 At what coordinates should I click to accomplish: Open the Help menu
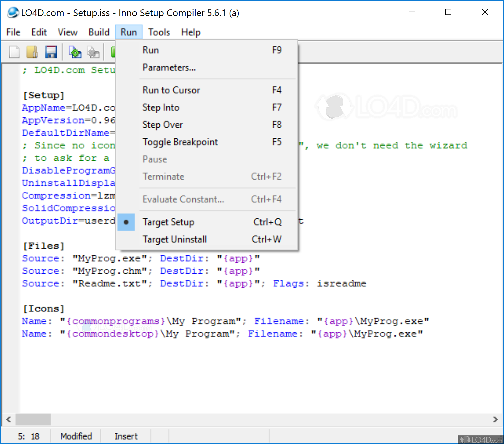click(190, 32)
